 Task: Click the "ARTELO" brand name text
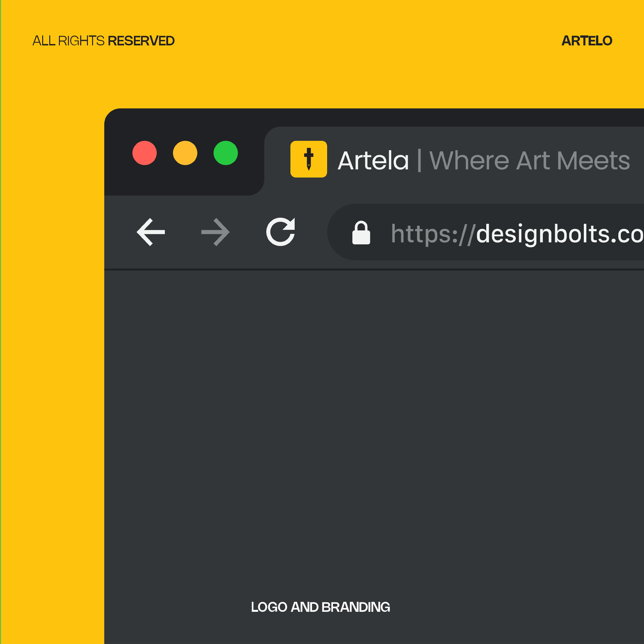(587, 41)
